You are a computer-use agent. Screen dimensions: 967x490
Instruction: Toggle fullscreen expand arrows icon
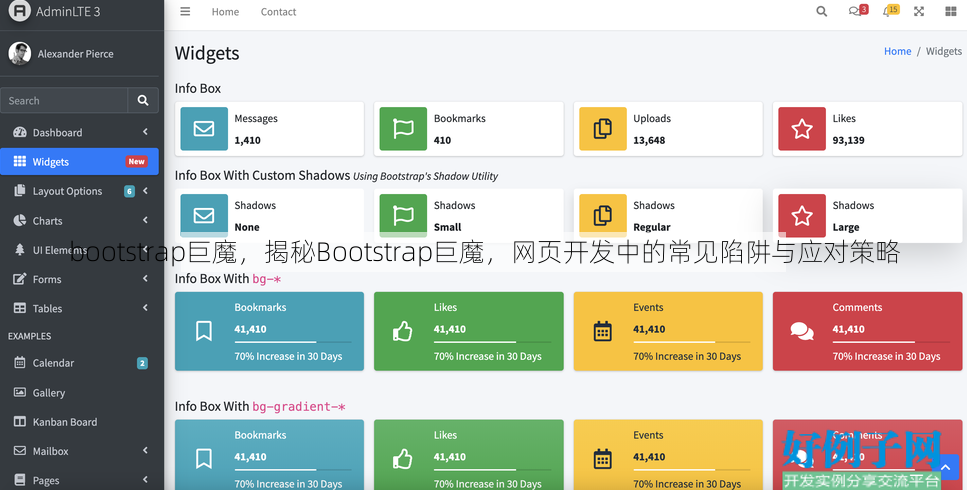(919, 12)
